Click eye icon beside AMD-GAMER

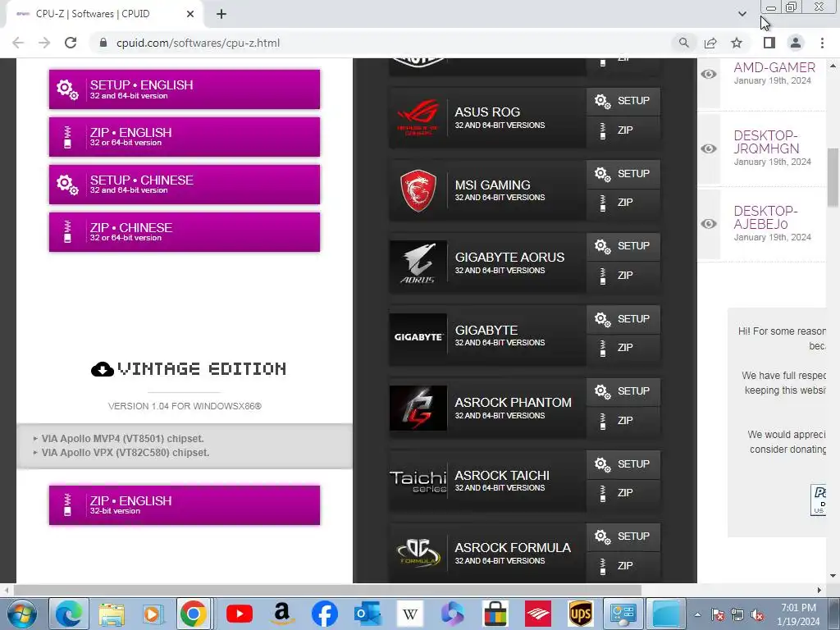[709, 75]
